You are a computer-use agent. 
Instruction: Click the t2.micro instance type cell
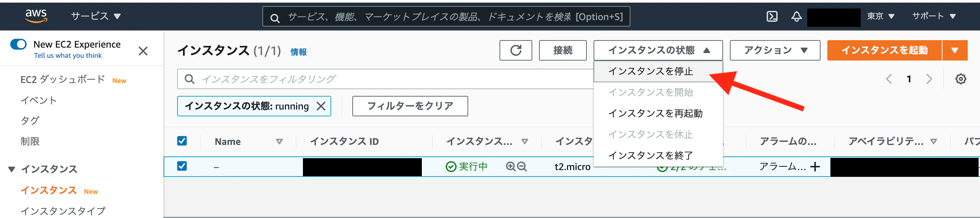[572, 167]
